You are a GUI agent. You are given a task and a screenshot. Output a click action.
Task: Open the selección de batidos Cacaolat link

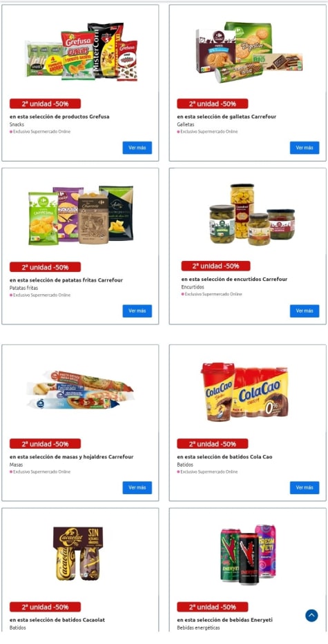point(57,620)
